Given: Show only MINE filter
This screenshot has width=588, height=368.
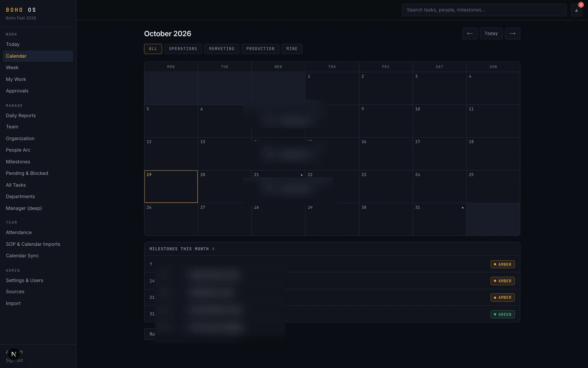Looking at the screenshot, I should click(x=292, y=49).
